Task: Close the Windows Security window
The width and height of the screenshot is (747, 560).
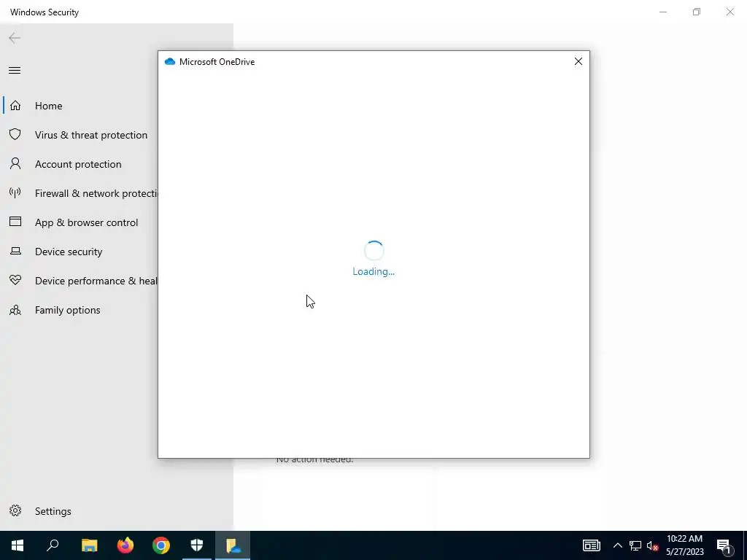Action: click(x=729, y=12)
